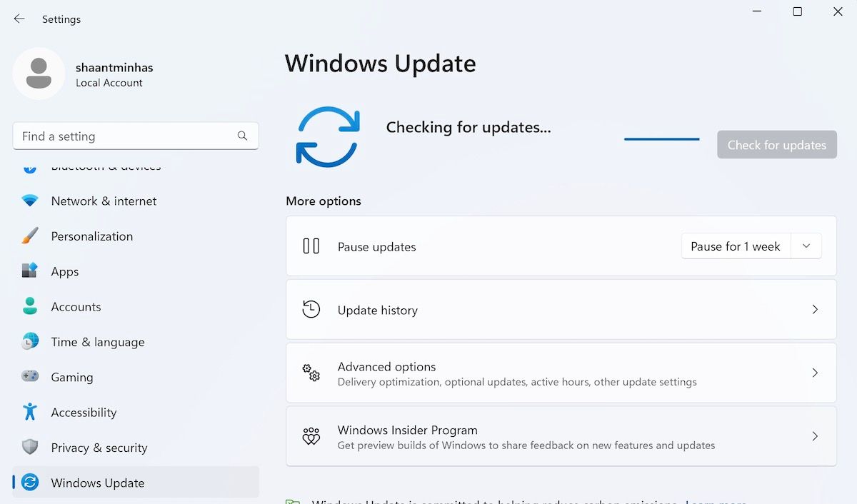Open Accounts settings
The height and width of the screenshot is (504, 857).
click(136, 307)
